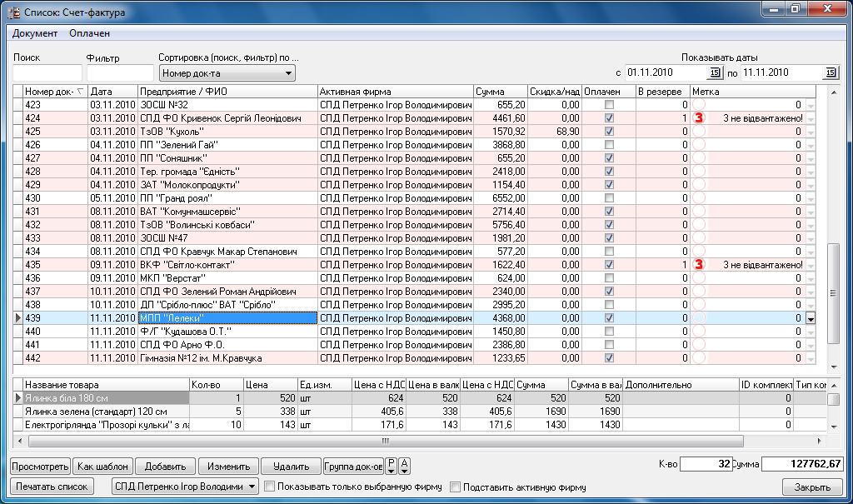The width and height of the screenshot is (853, 504).
Task: Open Метка dropdown arrow in row 440
Action: coord(811,332)
